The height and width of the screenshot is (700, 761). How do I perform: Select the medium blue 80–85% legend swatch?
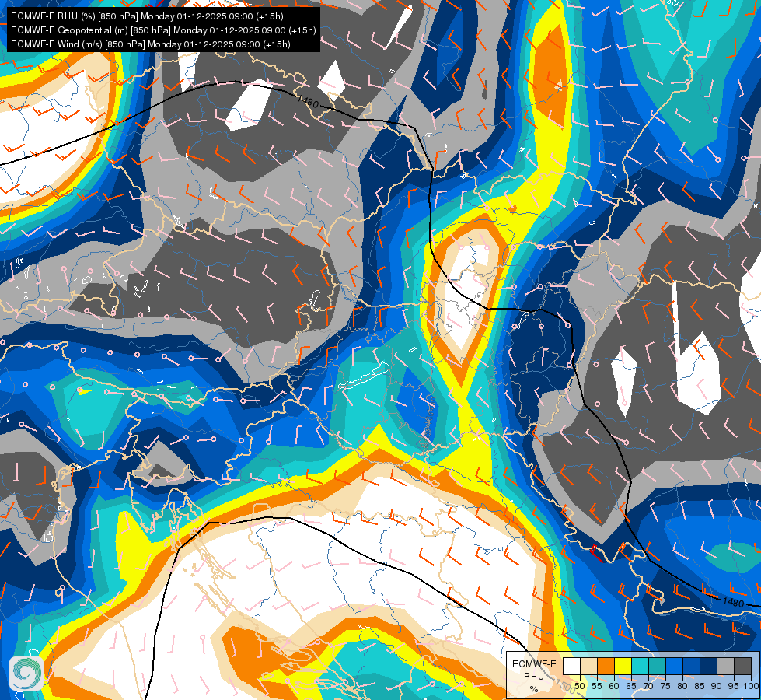(x=692, y=666)
